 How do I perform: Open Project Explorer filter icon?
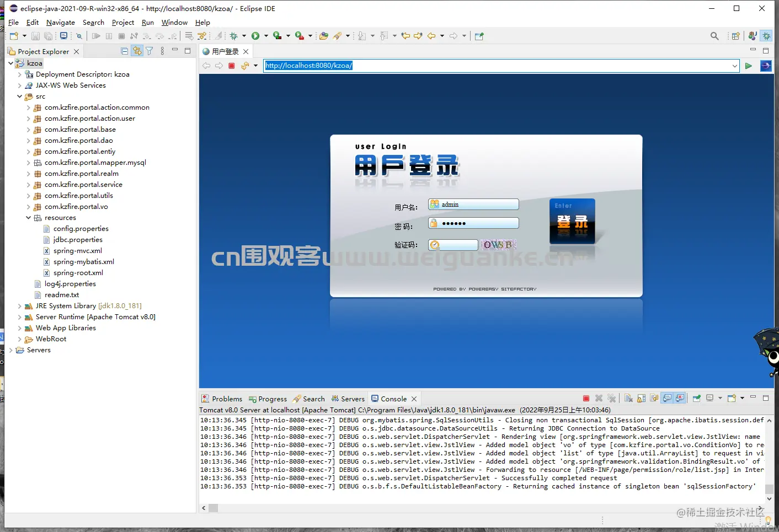pos(149,51)
